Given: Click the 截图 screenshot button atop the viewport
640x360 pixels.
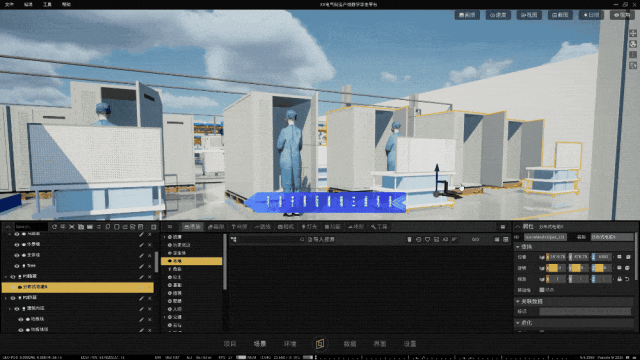Looking at the screenshot, I should [x=560, y=15].
